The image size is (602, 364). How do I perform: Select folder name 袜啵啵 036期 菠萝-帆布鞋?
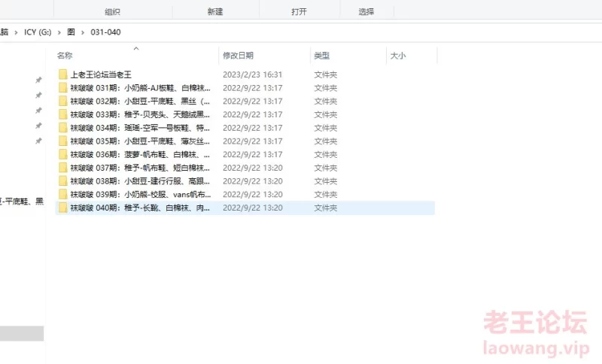point(140,154)
